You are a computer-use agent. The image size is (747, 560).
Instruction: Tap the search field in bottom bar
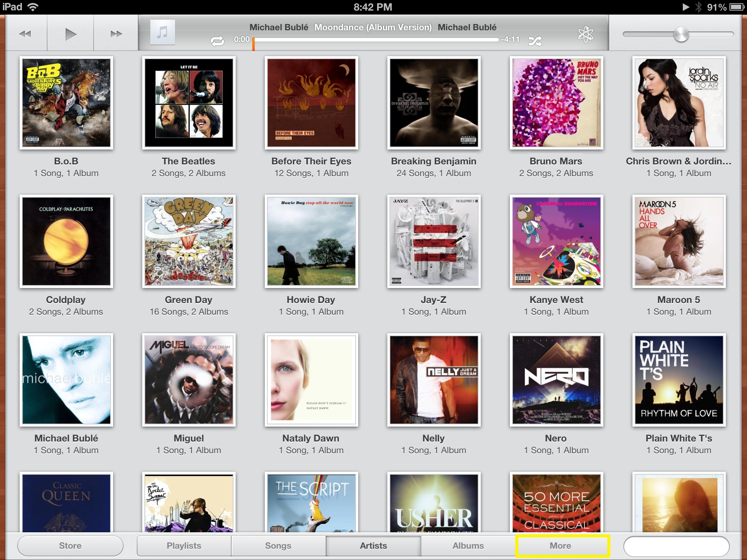coord(676,546)
